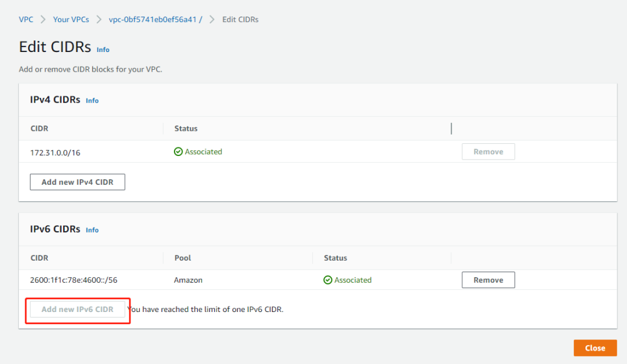The image size is (627, 364).
Task: Go to vpc-0bf5741eb0ef56a41 breadcrumb link
Action: (155, 20)
